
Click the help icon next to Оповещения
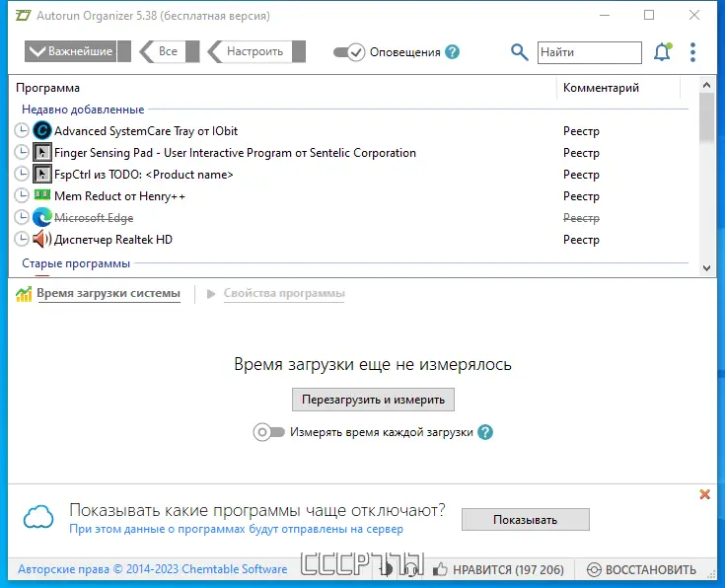click(452, 52)
